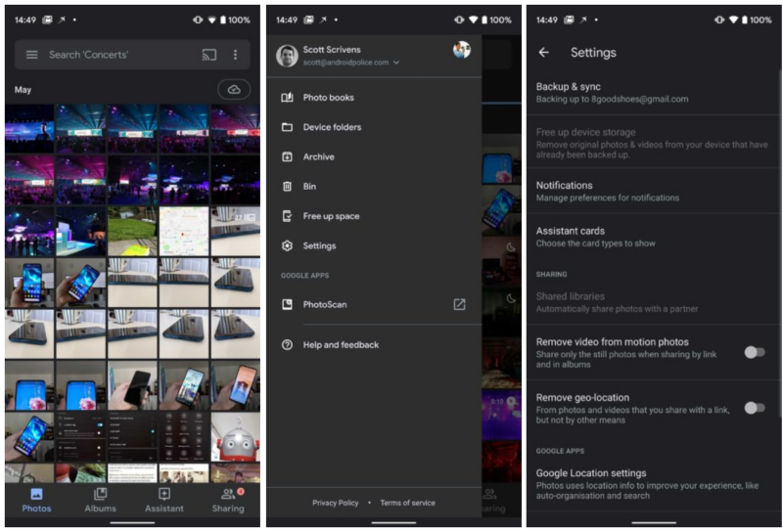
Task: Open the Bin menu entry
Action: (374, 186)
